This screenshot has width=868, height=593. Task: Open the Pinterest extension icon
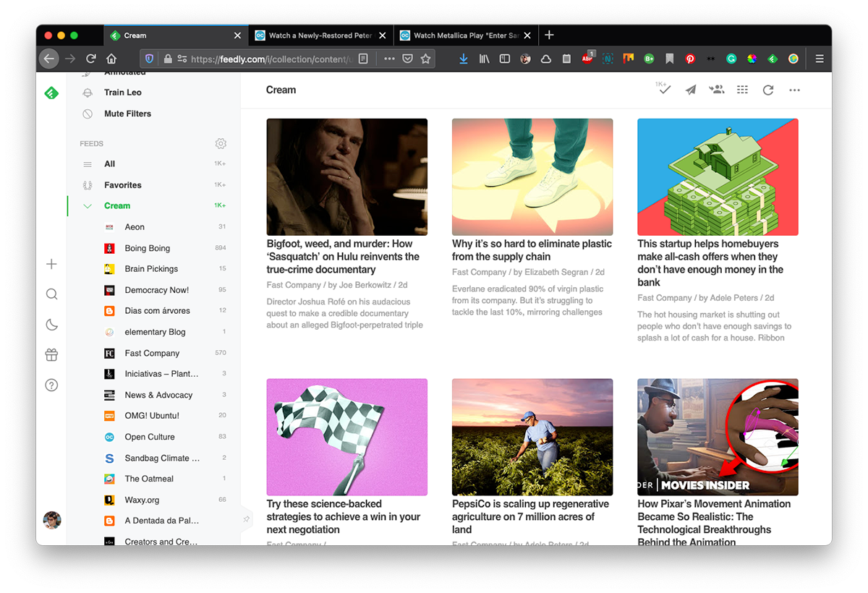point(690,59)
